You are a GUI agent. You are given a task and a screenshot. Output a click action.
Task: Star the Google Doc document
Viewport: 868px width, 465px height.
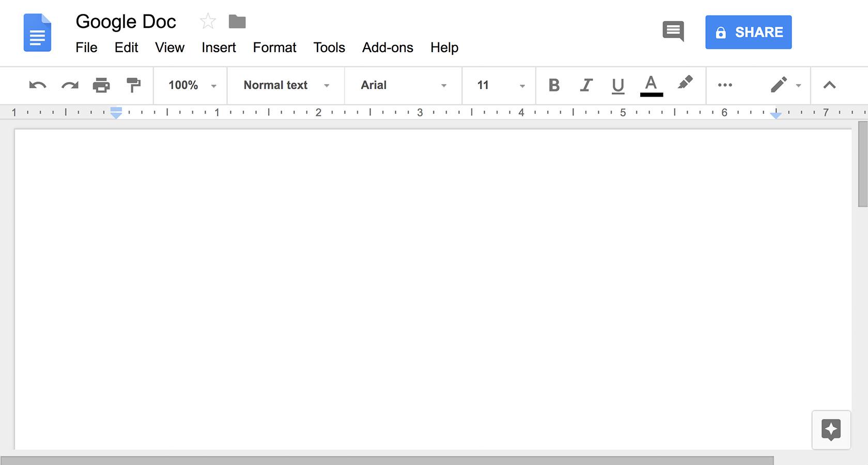tap(208, 21)
